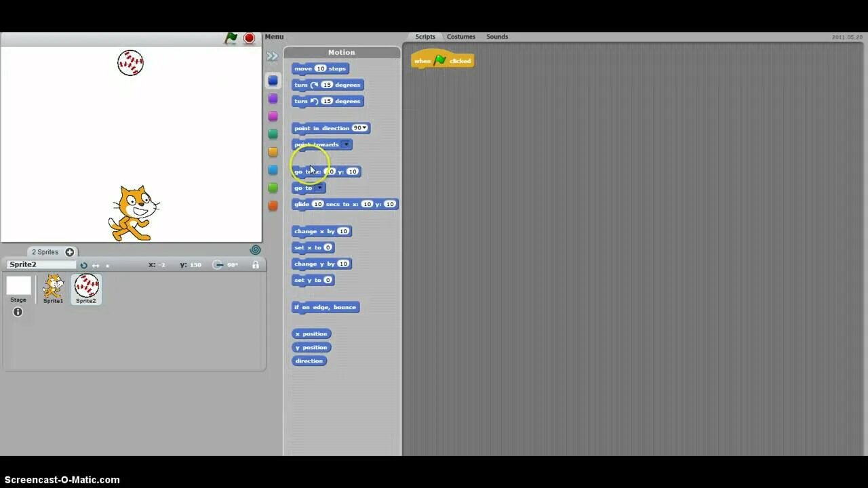Switch to the Costumes tab
This screenshot has height=488, width=868.
click(x=461, y=37)
